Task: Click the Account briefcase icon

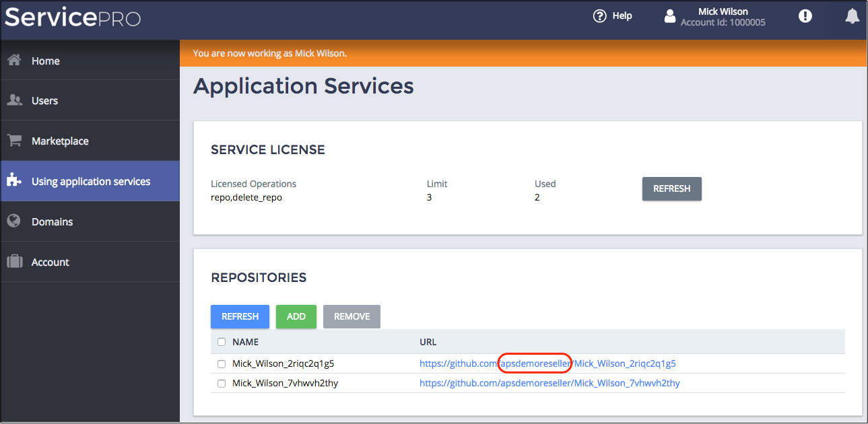Action: click(x=14, y=262)
